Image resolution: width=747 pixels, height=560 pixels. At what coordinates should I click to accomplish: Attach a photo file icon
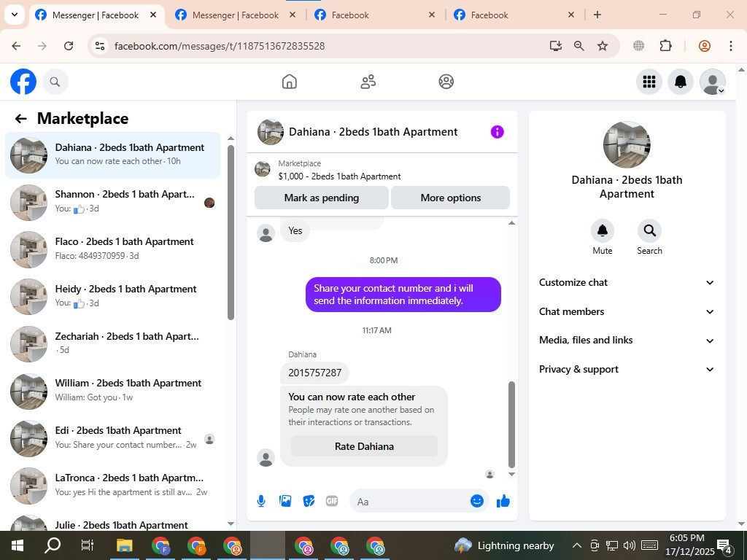285,501
